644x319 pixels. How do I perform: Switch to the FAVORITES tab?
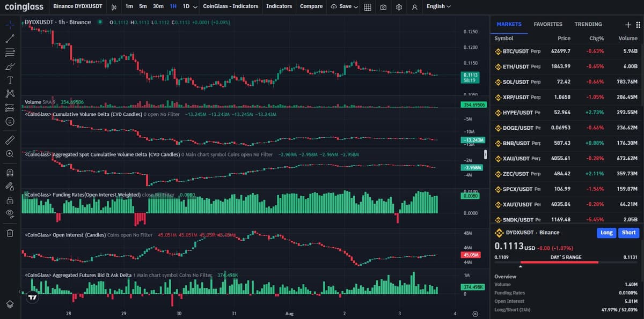(548, 25)
